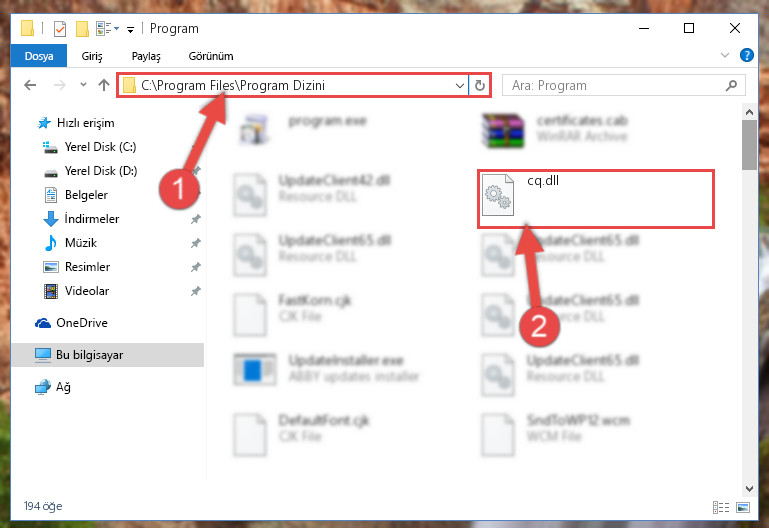Go up one folder level arrow
Viewport: 769px width, 528px height.
pos(103,85)
